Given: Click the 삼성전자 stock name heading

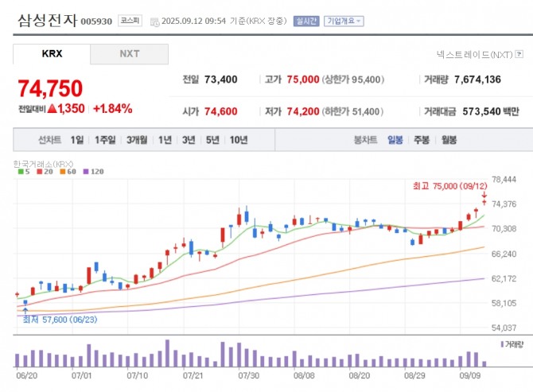Looking at the screenshot, I should tap(47, 21).
